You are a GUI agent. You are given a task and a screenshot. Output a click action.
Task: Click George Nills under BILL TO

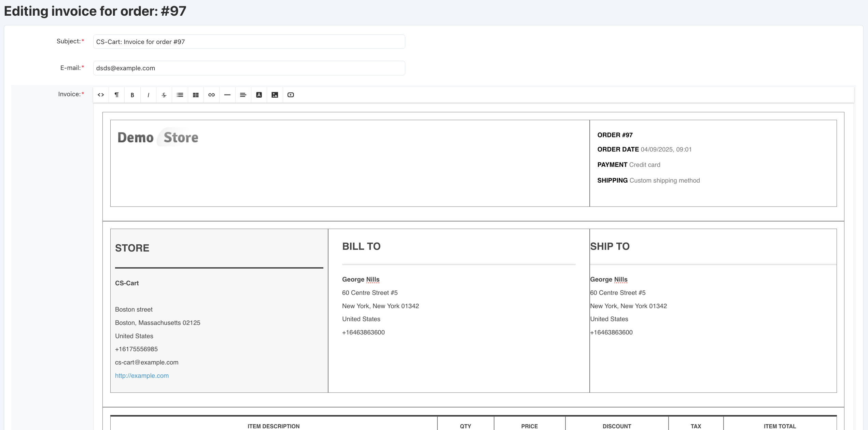[x=361, y=279]
